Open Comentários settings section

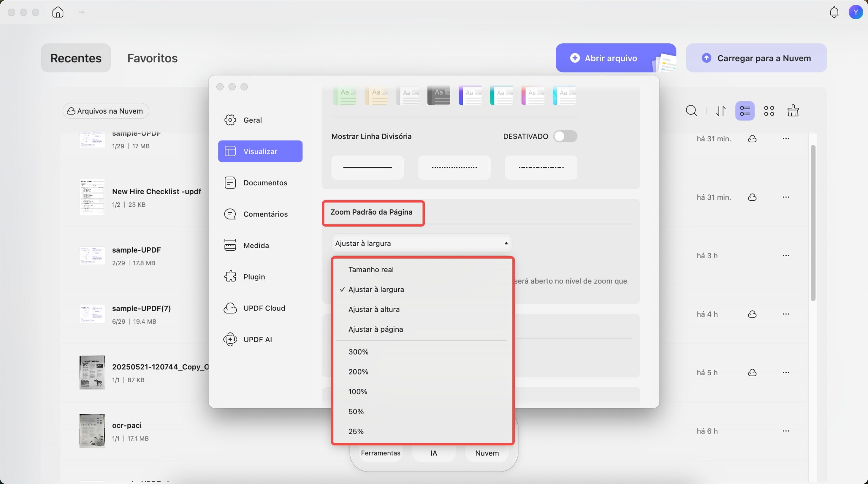[260, 214]
